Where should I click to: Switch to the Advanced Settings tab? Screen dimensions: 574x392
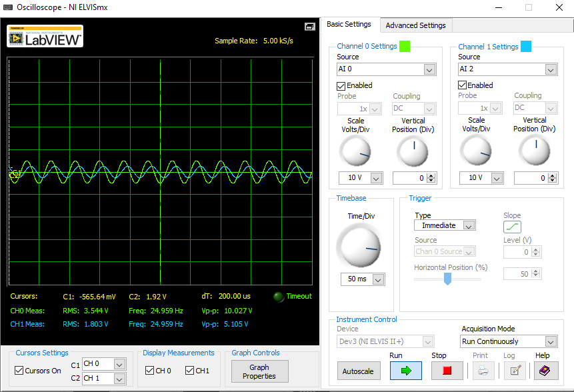415,25
